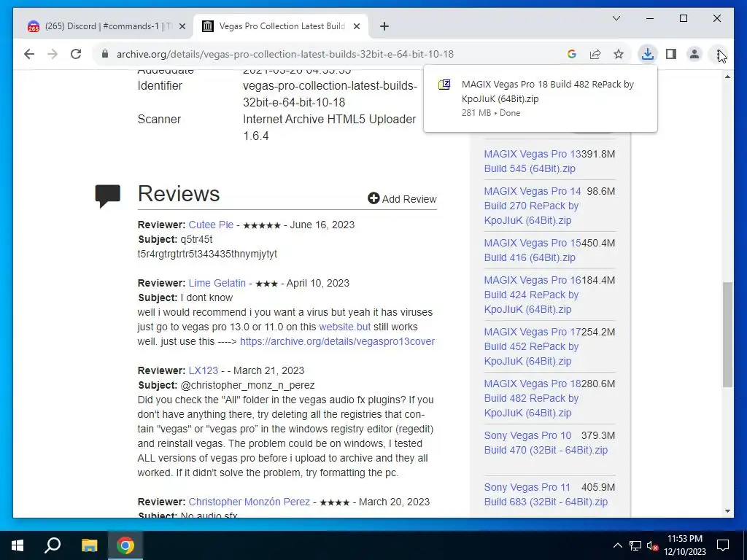Open Windows notification center
747x560 pixels.
723,545
